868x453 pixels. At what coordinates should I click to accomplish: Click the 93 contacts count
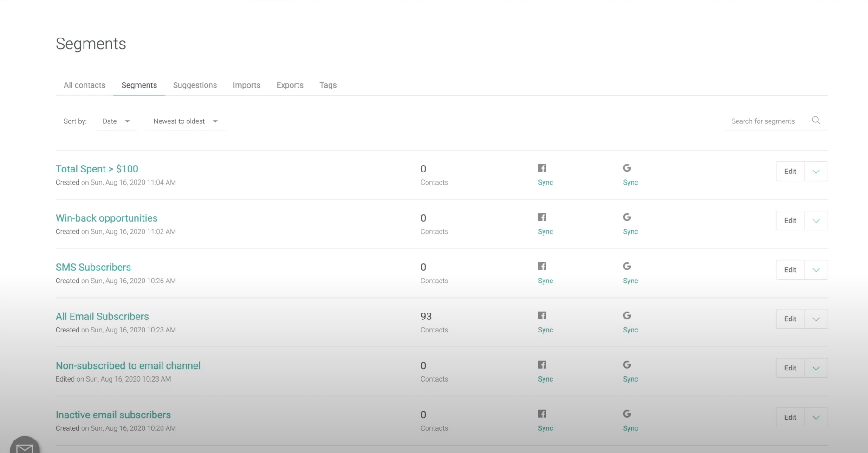426,316
